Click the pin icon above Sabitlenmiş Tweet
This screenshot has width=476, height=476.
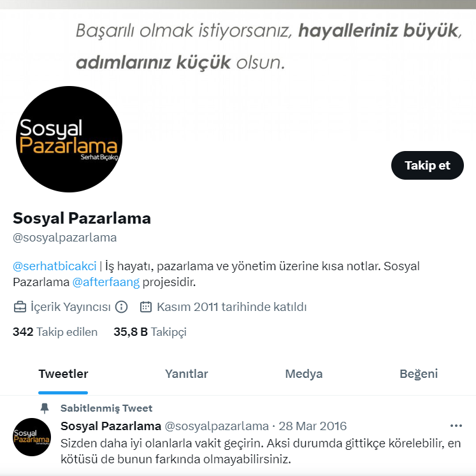click(x=45, y=408)
